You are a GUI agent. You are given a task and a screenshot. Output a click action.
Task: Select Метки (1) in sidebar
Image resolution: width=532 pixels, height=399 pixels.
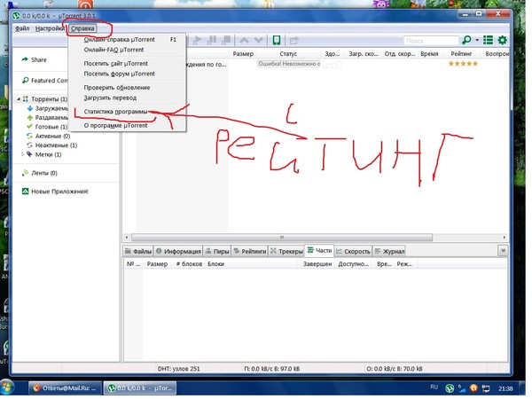[48, 154]
